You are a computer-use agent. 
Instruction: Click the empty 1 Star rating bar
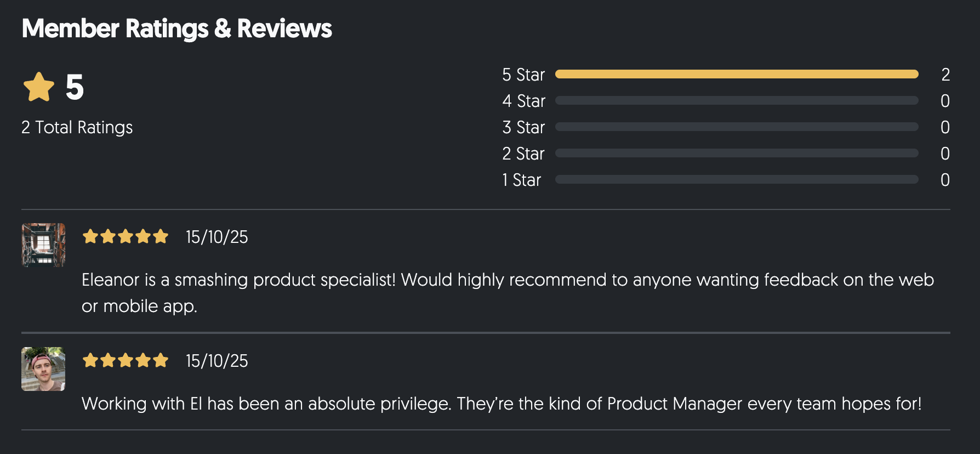coord(736,179)
